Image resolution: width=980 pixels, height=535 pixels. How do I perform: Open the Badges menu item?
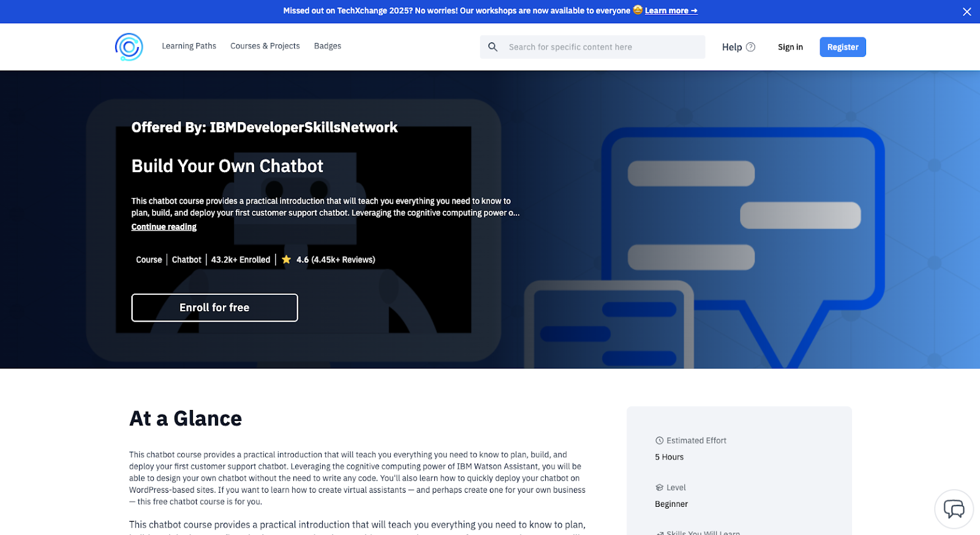click(x=328, y=46)
